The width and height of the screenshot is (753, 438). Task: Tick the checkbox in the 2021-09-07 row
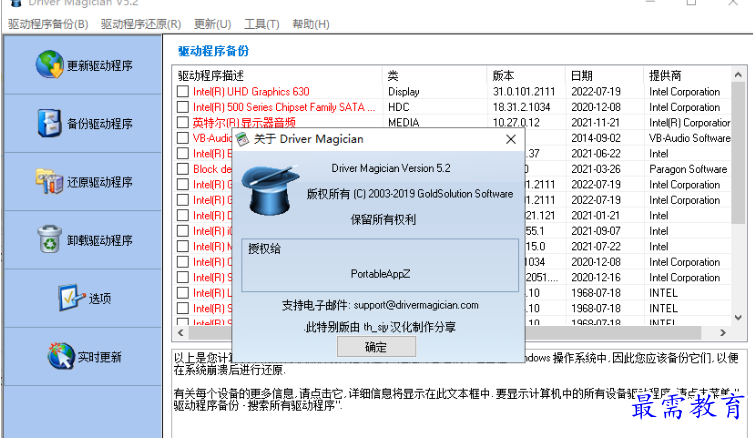[x=182, y=231]
